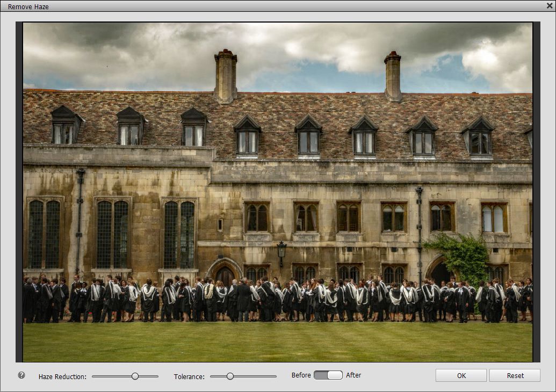The image size is (556, 392).
Task: Click Haze Reduction track right of handle
Action: point(149,376)
